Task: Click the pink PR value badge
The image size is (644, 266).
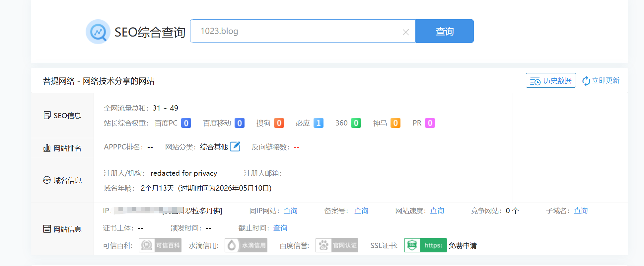Action: tap(430, 123)
